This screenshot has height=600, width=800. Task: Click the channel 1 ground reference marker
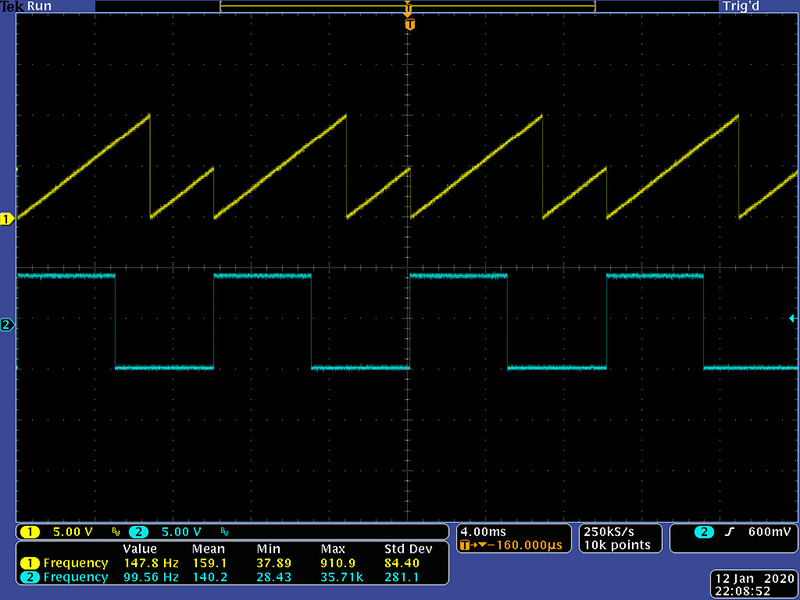click(x=7, y=218)
